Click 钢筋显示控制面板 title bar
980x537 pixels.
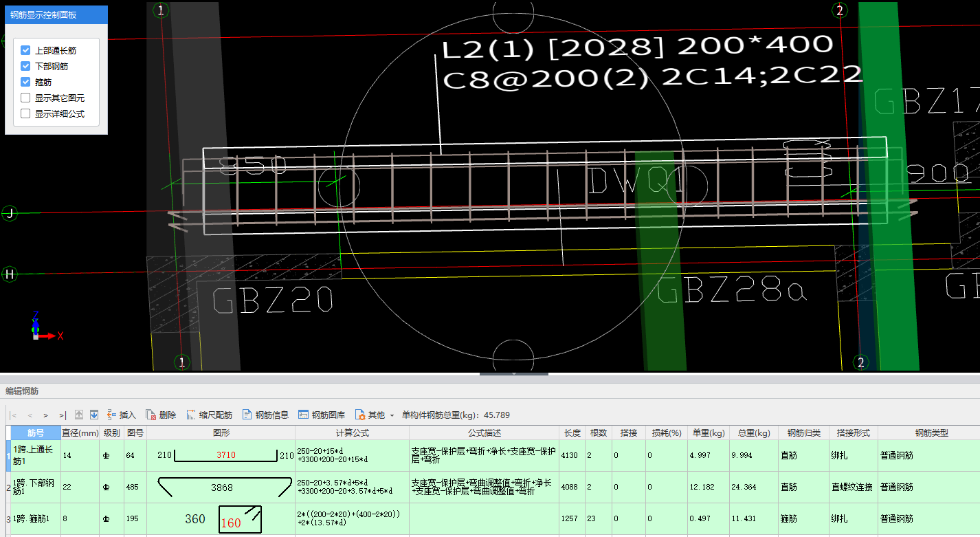[56, 14]
